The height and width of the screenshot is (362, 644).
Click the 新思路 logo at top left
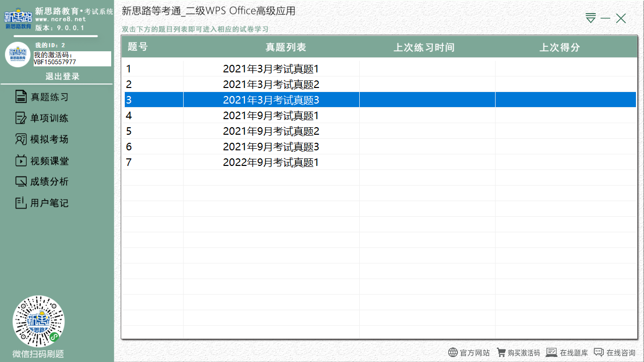pos(18,18)
